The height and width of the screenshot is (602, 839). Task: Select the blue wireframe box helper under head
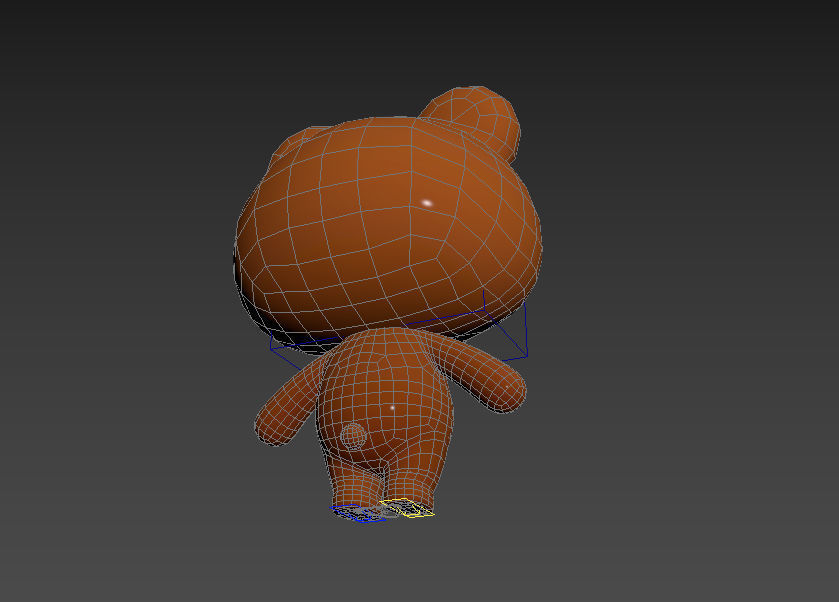click(399, 332)
